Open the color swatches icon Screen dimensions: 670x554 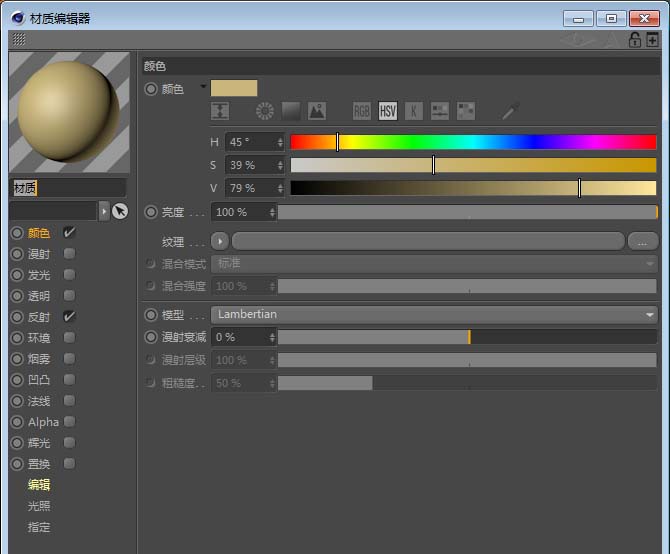point(466,111)
